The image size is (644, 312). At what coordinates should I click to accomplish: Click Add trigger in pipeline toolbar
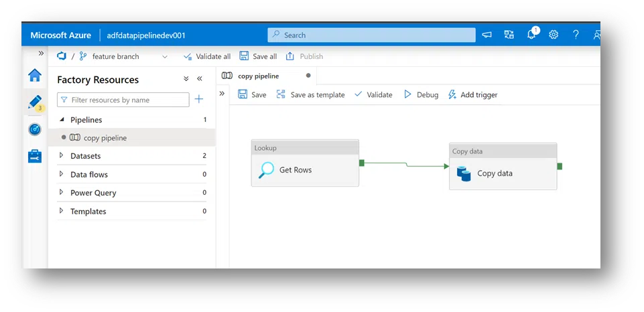click(x=472, y=95)
